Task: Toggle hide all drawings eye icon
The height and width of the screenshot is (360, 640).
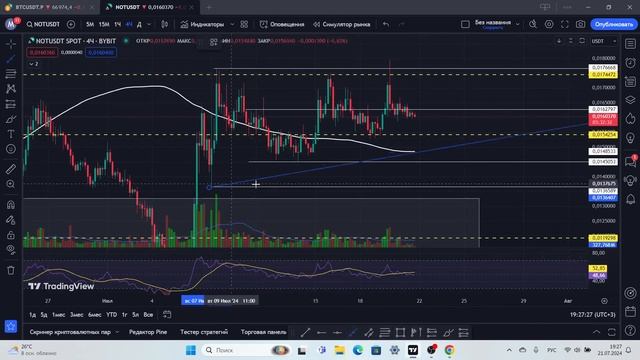Action: coord(11,249)
